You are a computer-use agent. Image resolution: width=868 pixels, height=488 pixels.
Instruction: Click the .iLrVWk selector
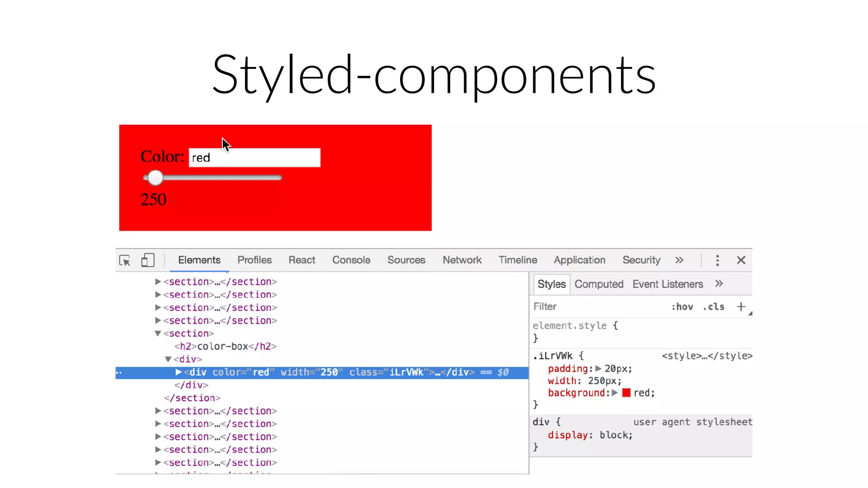pos(553,356)
